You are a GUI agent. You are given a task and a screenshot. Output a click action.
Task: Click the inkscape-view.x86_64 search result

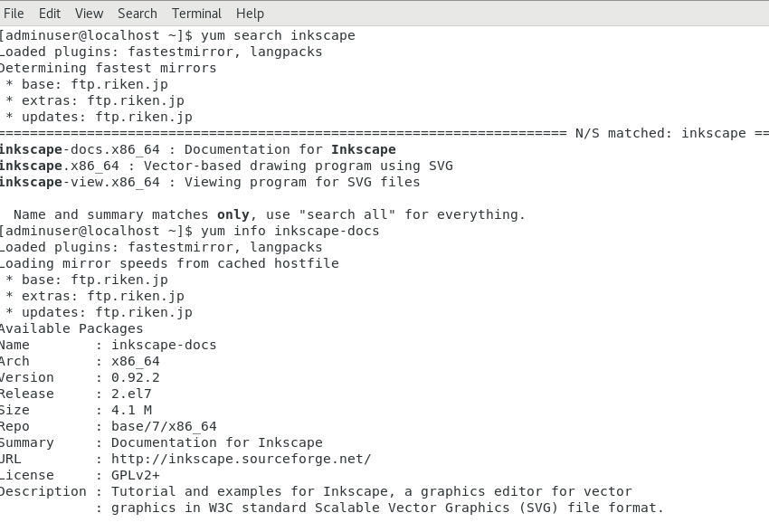tap(79, 182)
